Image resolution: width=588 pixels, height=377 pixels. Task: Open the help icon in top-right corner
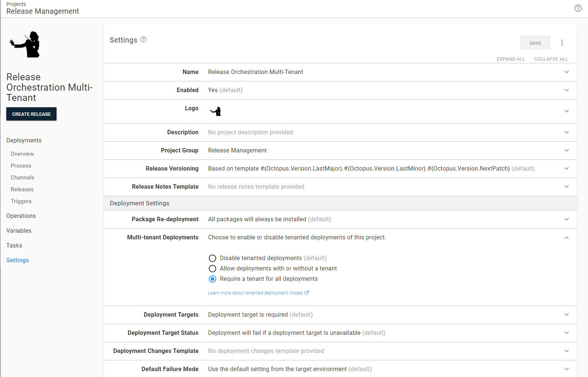click(578, 8)
